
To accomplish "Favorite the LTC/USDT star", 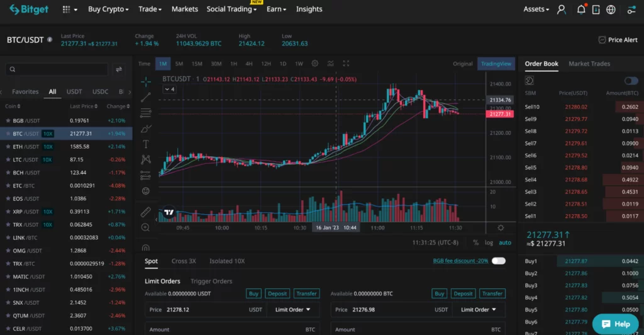I will coord(8,159).
